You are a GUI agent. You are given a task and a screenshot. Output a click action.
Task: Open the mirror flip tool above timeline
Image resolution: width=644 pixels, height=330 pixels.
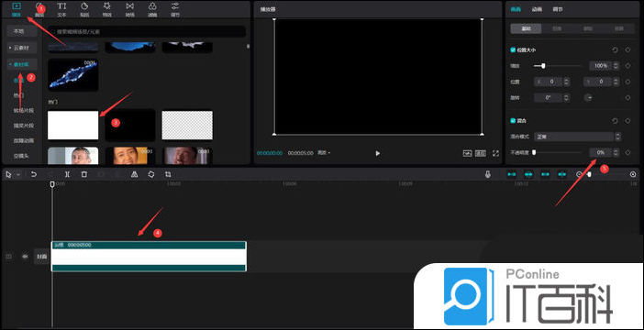(134, 174)
